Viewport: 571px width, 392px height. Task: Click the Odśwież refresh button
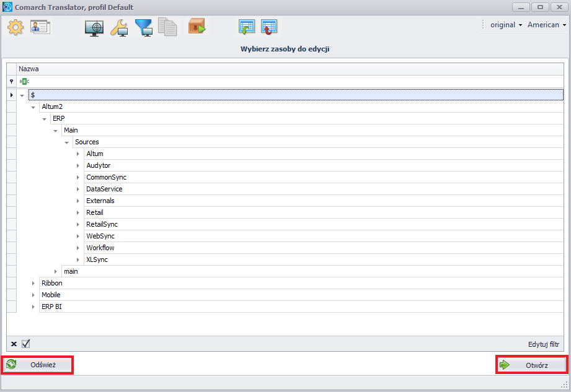[37, 365]
